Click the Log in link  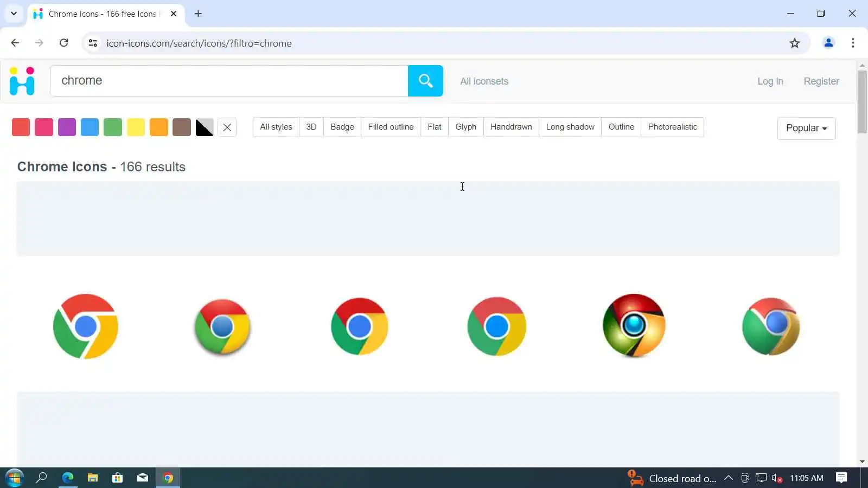770,81
